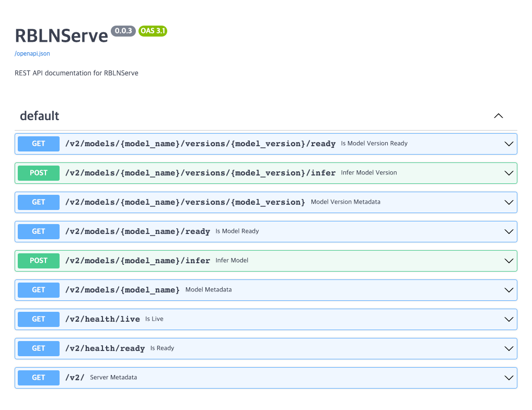Screen dimensions: 532x410
Task: Open path /v2/models/{model_name}/versions/{model_version}/infer
Action: click(x=200, y=173)
